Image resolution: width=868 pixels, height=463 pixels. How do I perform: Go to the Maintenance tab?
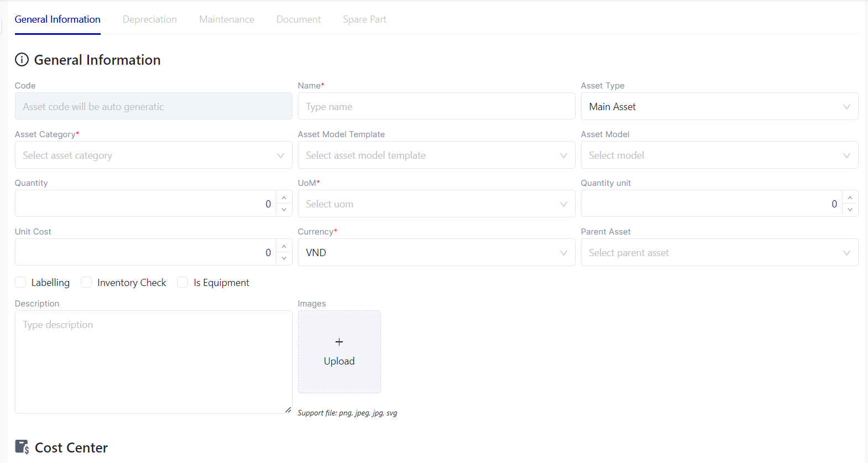(227, 19)
